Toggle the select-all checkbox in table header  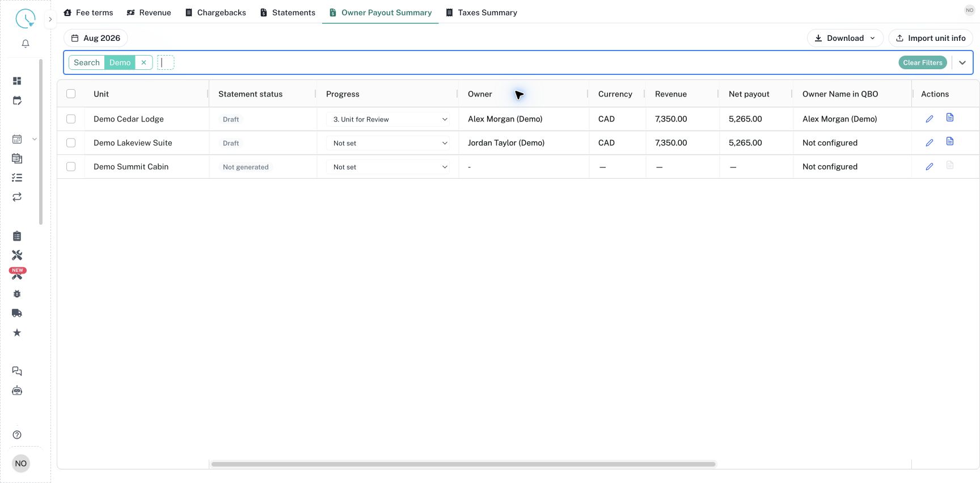point(71,94)
